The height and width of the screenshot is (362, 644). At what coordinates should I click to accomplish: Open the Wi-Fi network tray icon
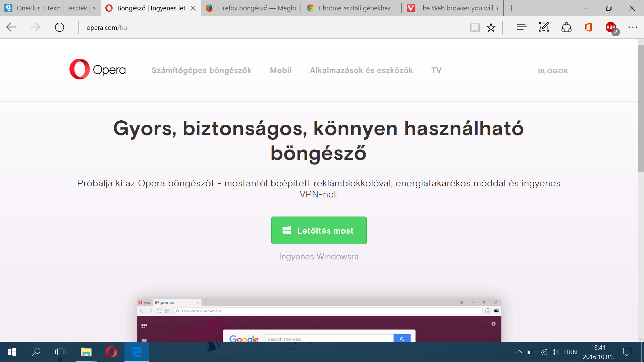point(544,352)
